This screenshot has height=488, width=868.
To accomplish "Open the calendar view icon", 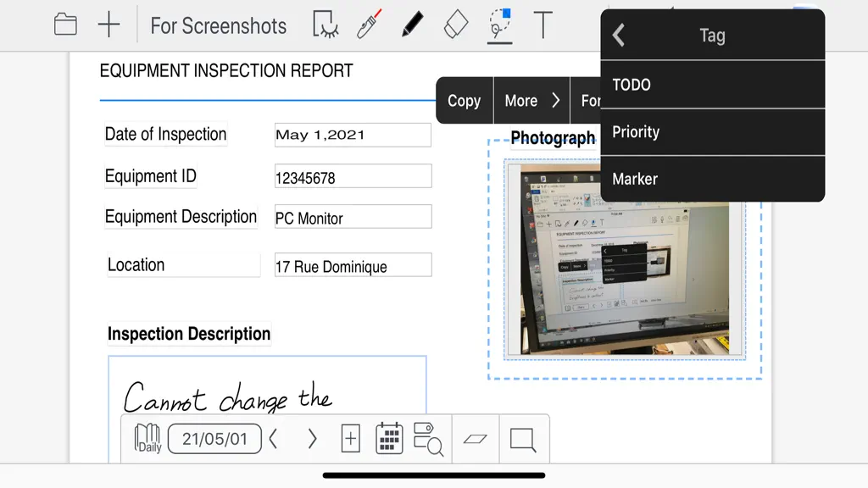I will (389, 439).
